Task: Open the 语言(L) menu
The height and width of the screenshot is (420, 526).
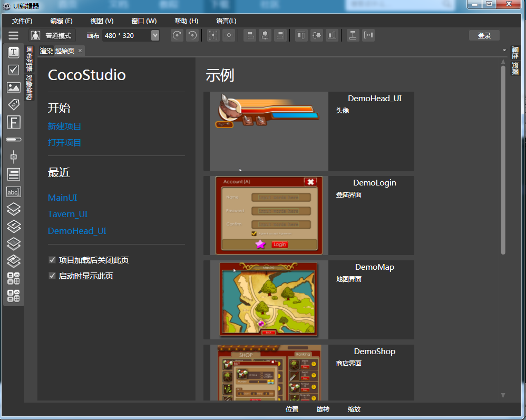Action: 226,21
